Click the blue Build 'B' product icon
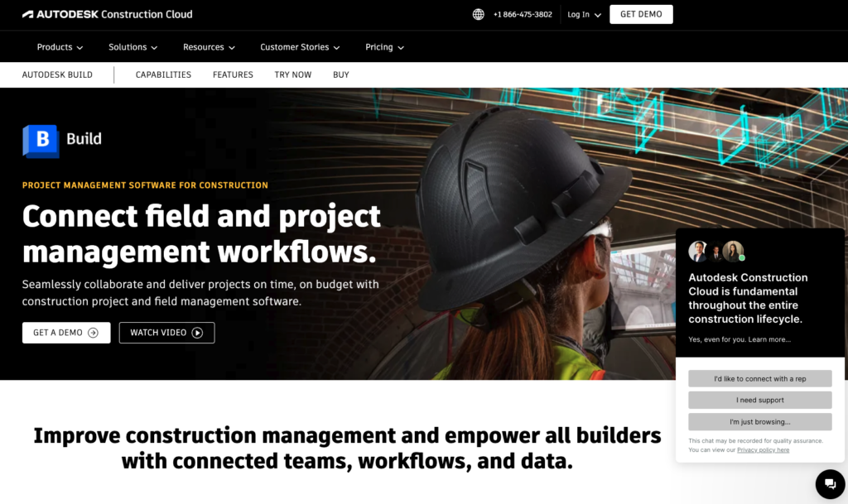The height and width of the screenshot is (504, 848). tap(41, 141)
